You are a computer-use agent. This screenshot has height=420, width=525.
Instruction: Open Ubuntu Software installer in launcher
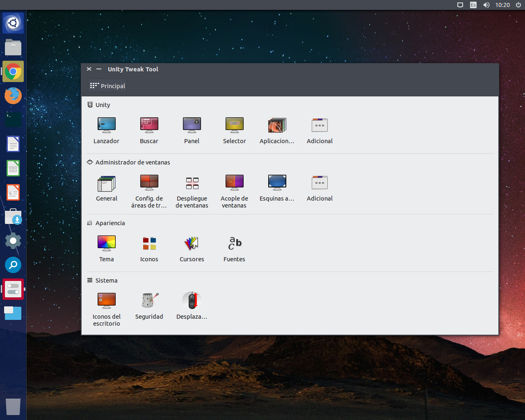(x=13, y=217)
